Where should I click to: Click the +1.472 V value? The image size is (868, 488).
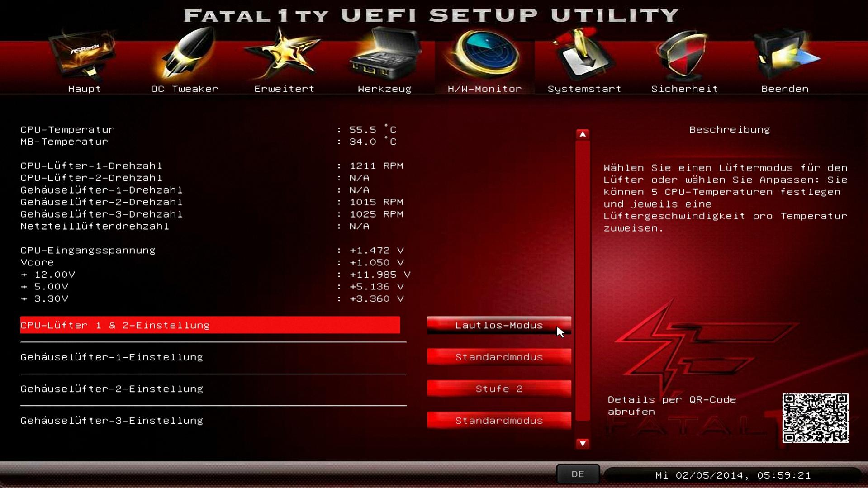(376, 251)
